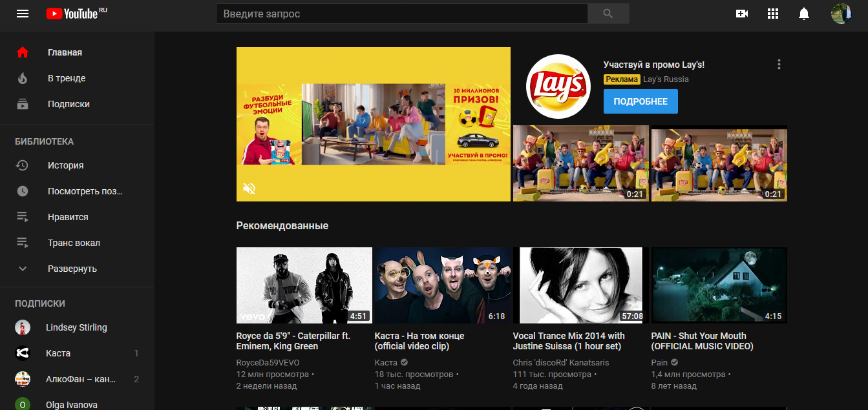
Task: Click the search magnifier button
Action: coord(608,14)
